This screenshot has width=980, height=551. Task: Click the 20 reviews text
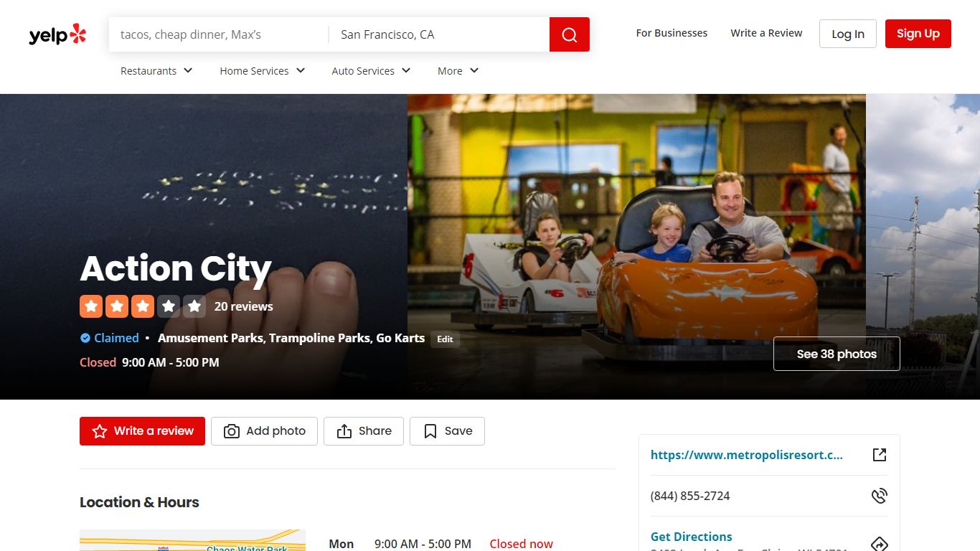click(244, 306)
